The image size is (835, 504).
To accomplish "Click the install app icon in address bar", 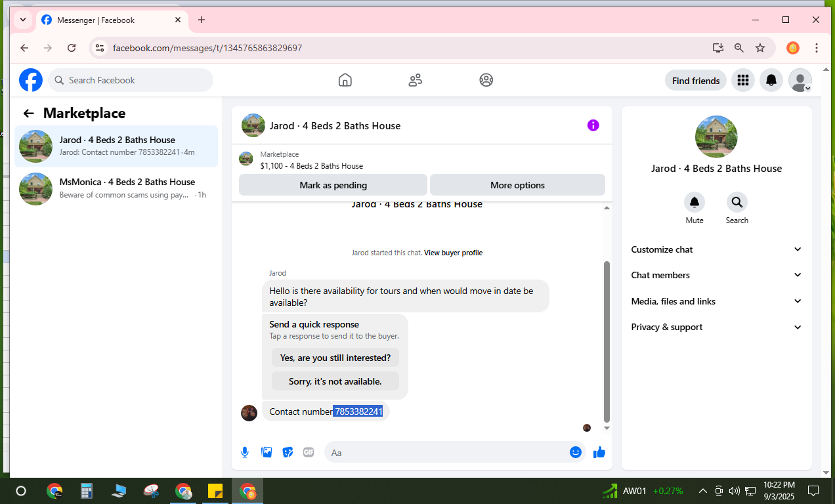I will click(718, 48).
